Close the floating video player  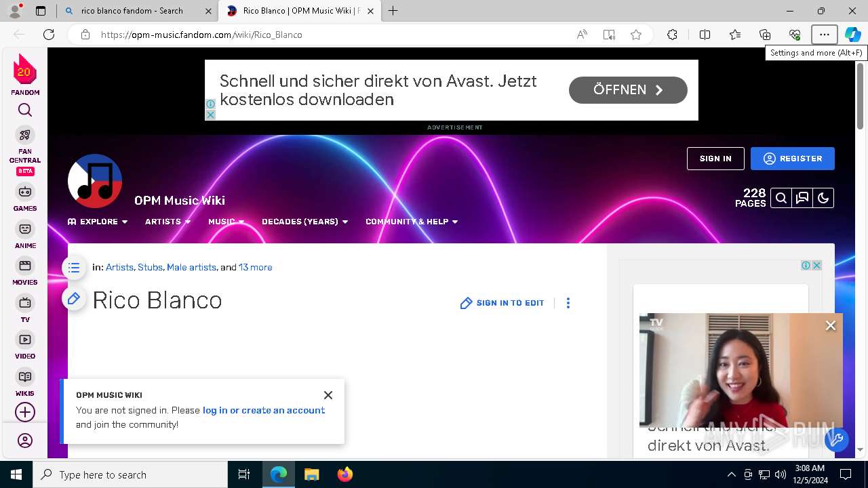tap(831, 326)
